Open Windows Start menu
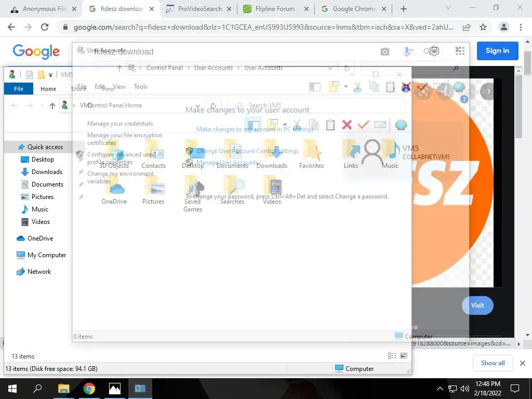This screenshot has width=532, height=399. coord(12,389)
